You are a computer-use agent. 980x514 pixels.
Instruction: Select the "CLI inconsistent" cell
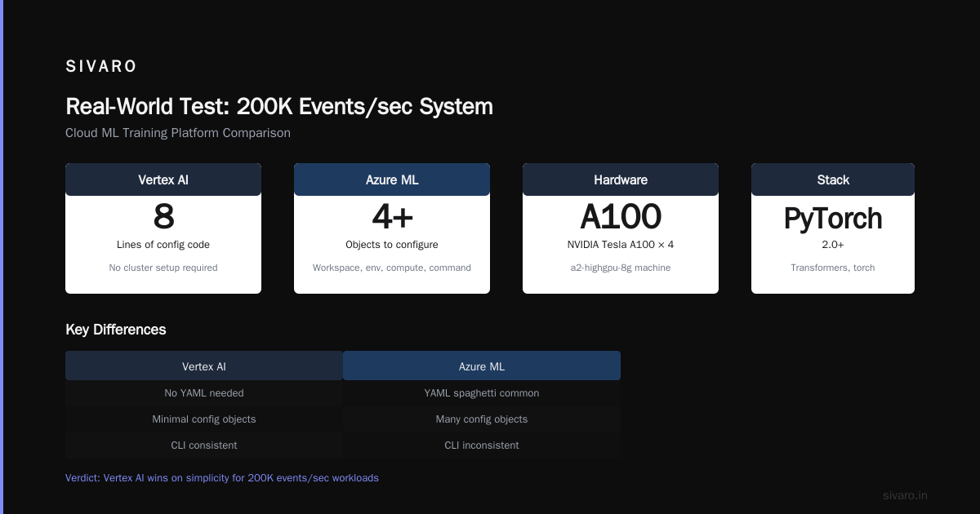pos(482,445)
